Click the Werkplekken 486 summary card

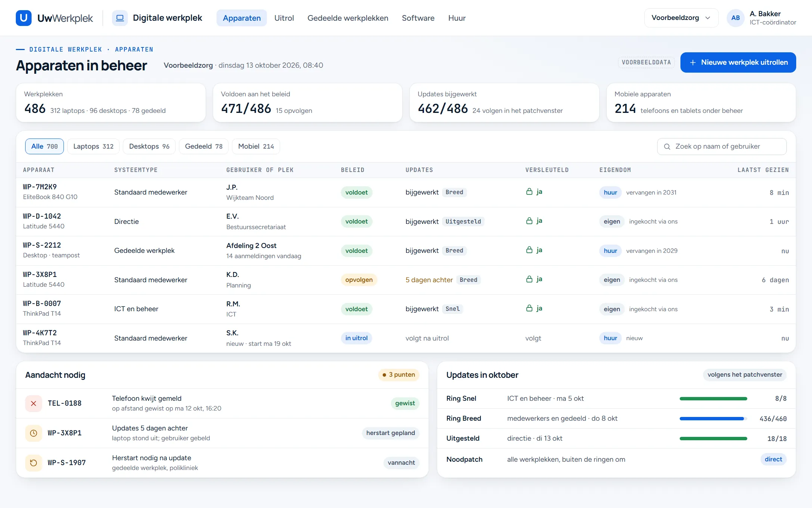[111, 103]
